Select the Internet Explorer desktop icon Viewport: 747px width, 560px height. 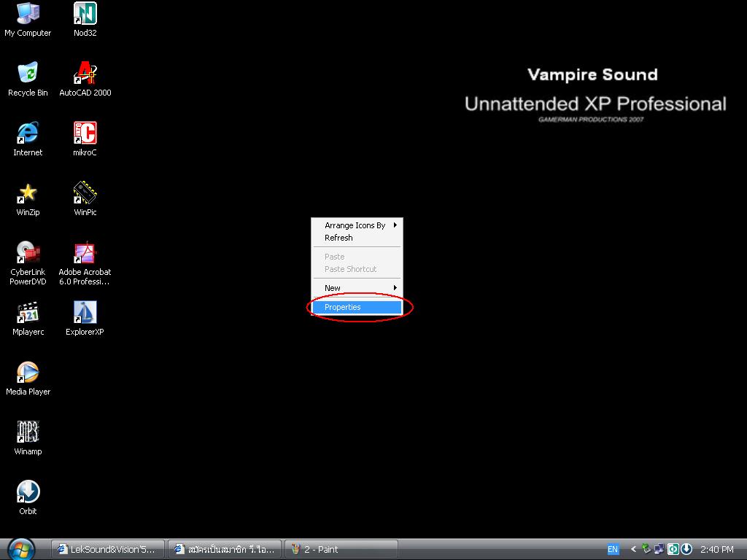coord(28,139)
